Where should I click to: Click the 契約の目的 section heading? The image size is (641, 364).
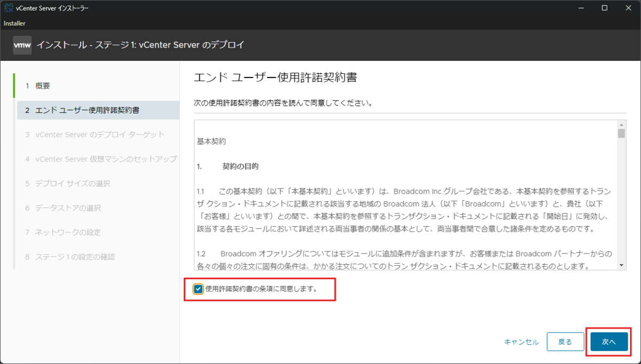[x=240, y=167]
